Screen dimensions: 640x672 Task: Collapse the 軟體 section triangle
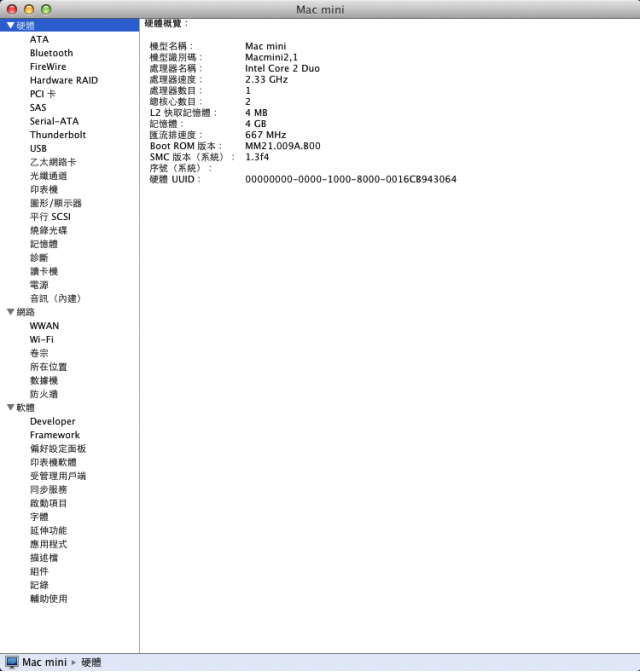coord(10,408)
